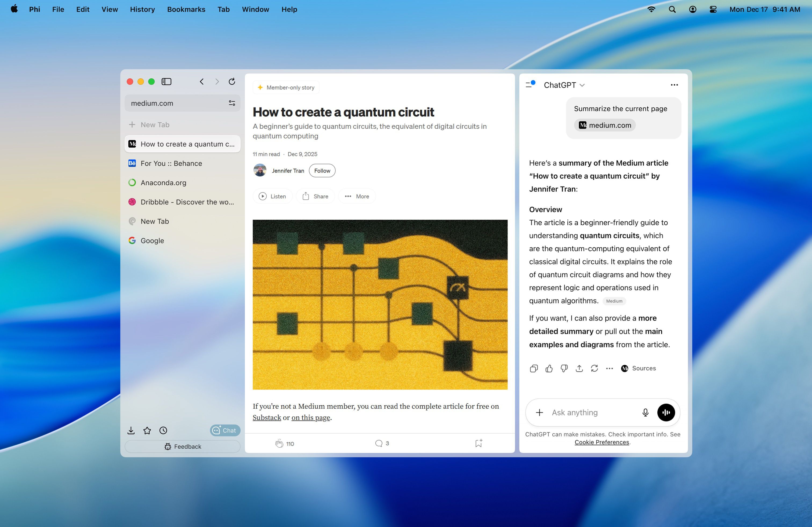
Task: Give thumbs down to ChatGPT response
Action: 564,368
